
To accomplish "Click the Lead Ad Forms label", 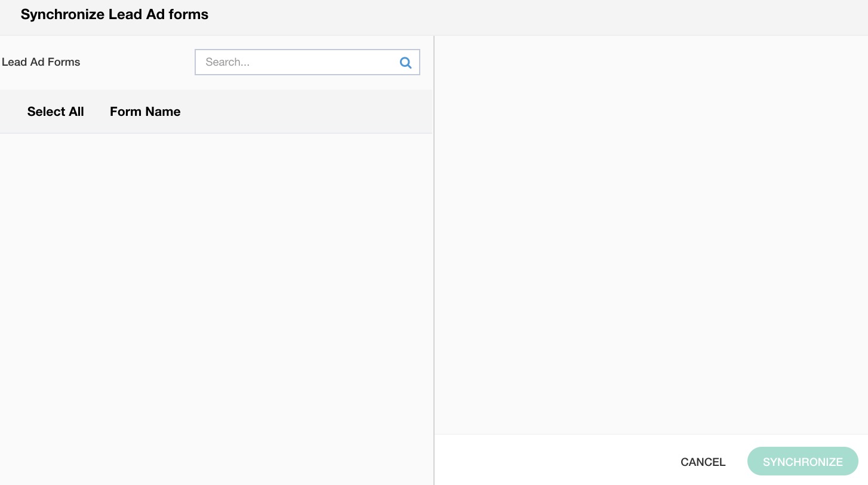I will (41, 62).
